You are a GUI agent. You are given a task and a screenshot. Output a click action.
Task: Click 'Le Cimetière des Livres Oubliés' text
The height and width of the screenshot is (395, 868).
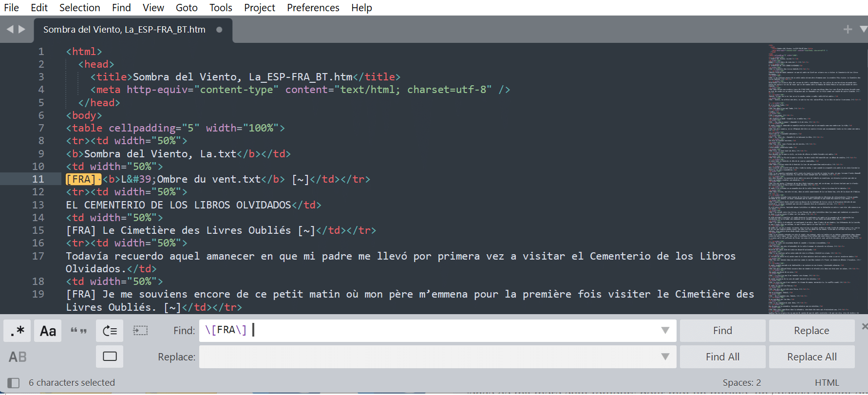click(x=197, y=230)
